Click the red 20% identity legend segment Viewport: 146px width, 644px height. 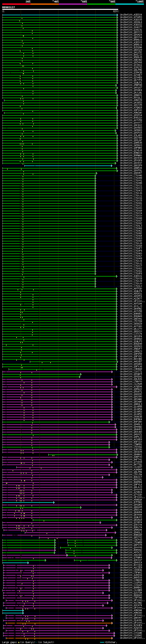(16, 4)
